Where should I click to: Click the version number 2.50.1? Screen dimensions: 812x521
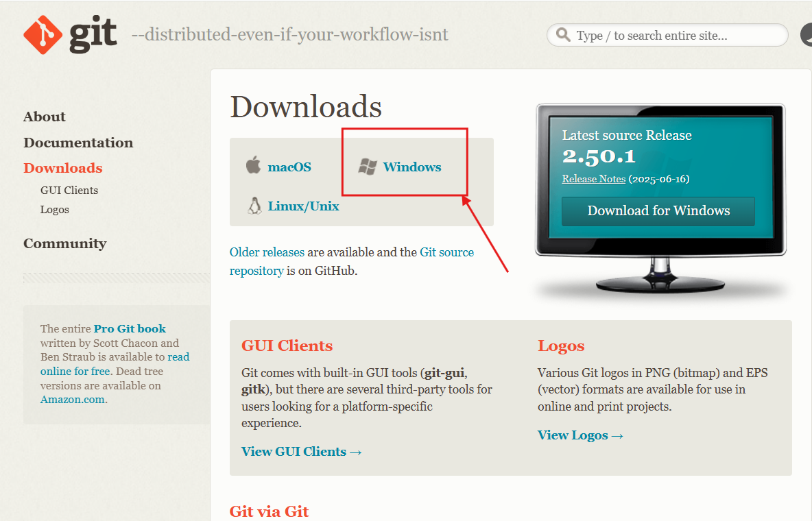599,156
